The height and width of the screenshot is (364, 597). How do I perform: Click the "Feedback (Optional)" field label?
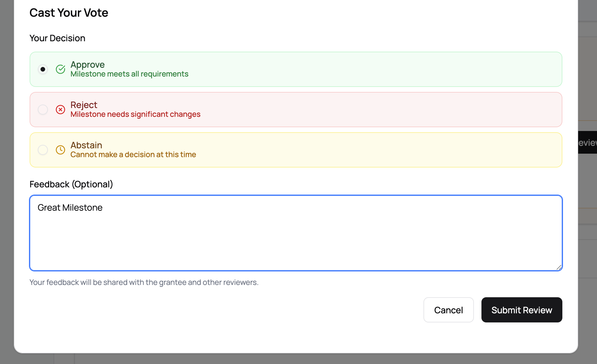tap(71, 184)
